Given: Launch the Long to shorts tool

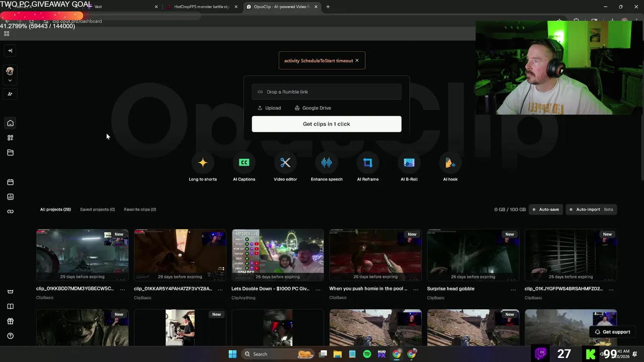Looking at the screenshot, I should tap(203, 168).
